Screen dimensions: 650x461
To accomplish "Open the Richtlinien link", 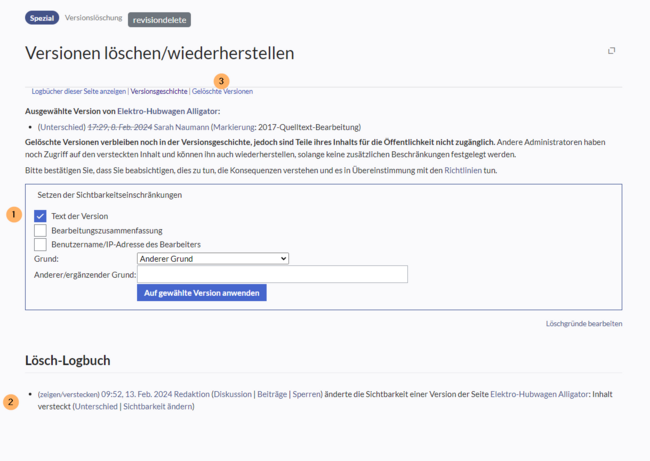I will (x=463, y=171).
